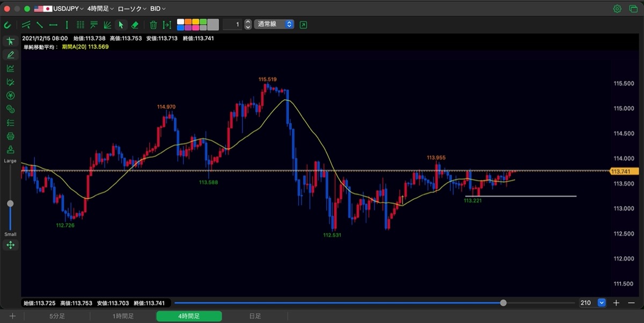Open the line chart indicator icon

[10, 68]
